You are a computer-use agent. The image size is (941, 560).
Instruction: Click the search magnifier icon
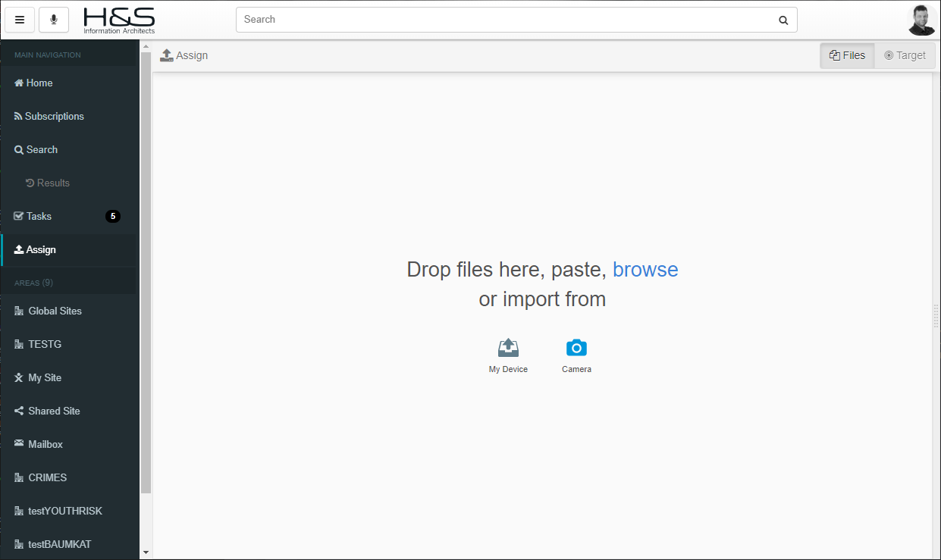(783, 20)
